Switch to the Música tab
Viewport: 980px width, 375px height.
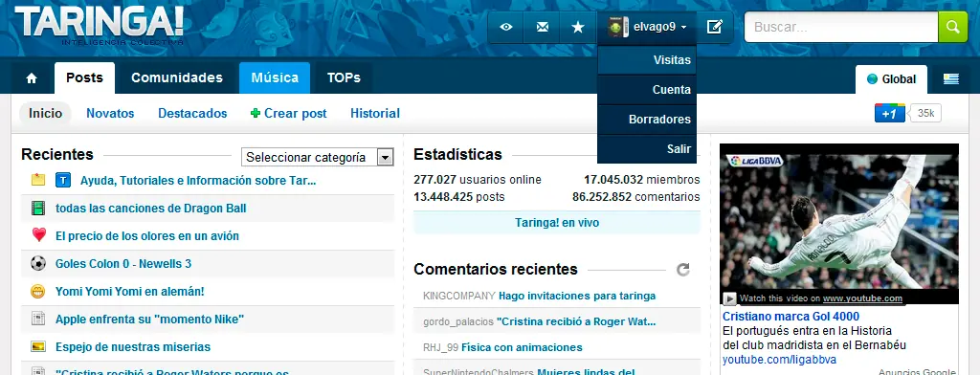275,78
